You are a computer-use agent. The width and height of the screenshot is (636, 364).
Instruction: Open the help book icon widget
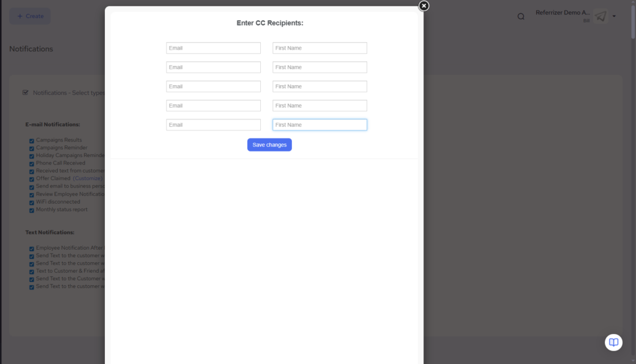click(x=613, y=342)
